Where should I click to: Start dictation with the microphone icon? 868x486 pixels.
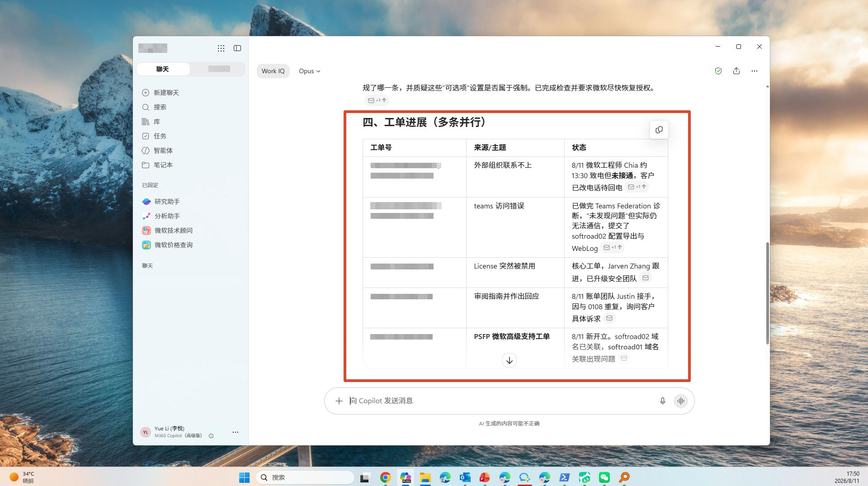coord(663,401)
